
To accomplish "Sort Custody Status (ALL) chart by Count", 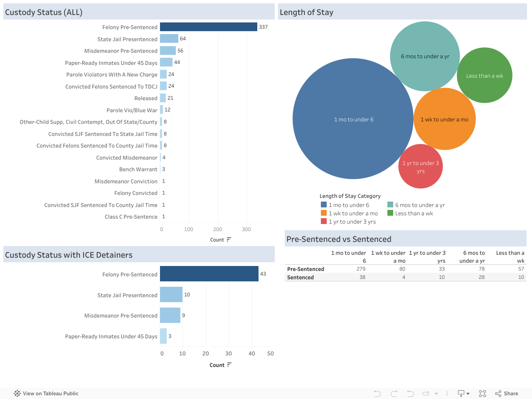I will [x=229, y=239].
